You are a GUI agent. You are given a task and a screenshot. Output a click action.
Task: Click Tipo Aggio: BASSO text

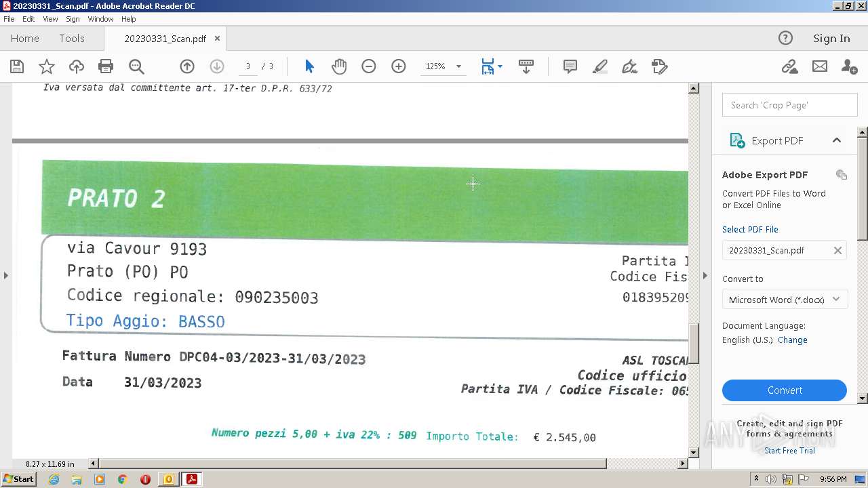coord(145,321)
